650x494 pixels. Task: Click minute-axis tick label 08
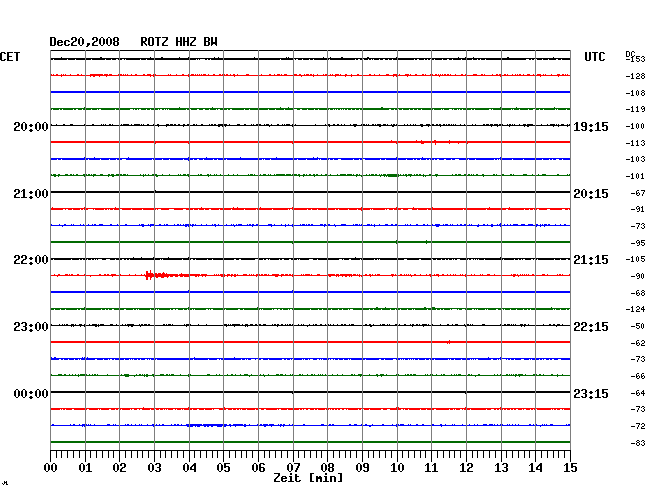[327, 468]
